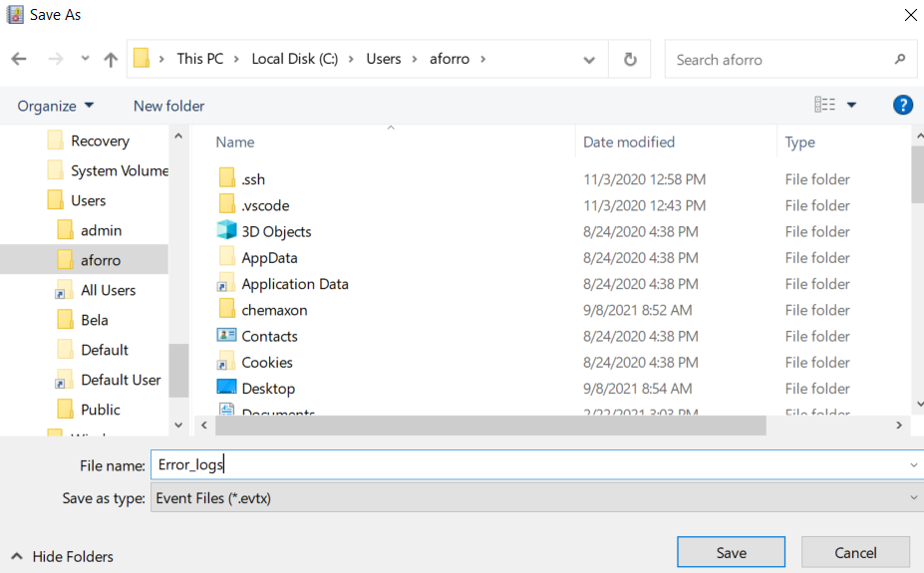Click the Back navigation arrow
Image resolution: width=924 pixels, height=573 pixels.
point(19,60)
